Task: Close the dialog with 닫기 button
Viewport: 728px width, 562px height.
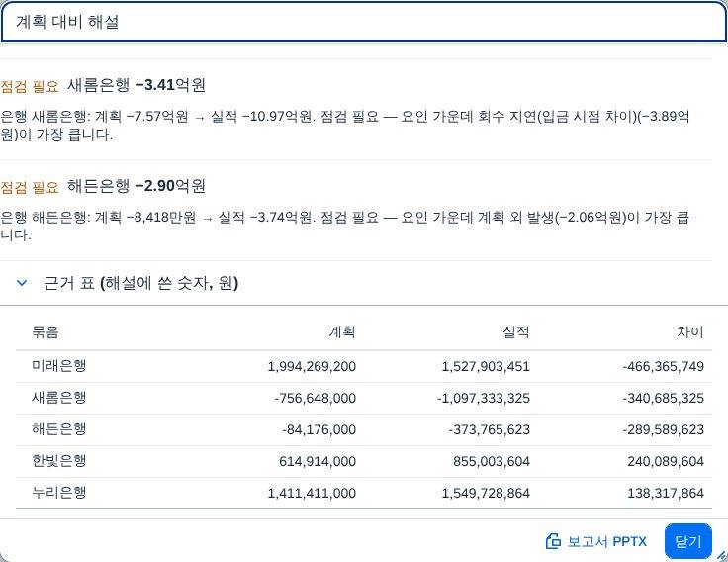Action: (x=687, y=541)
